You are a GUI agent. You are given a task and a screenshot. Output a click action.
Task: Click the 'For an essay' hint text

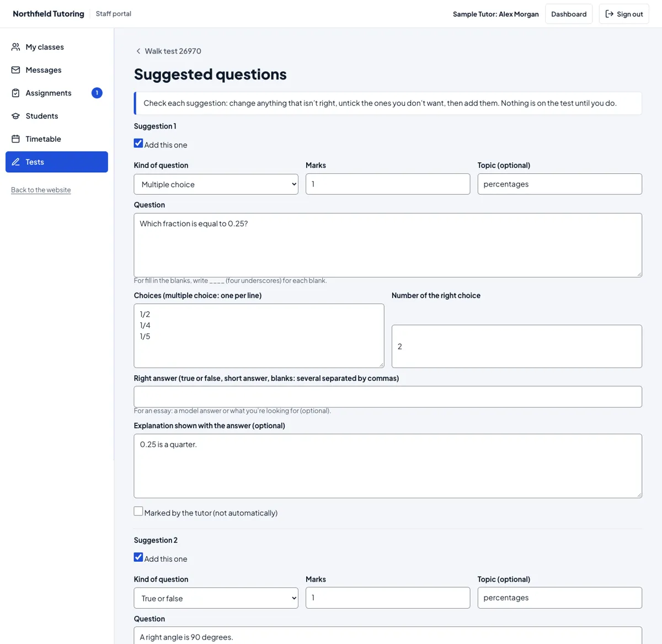232,411
